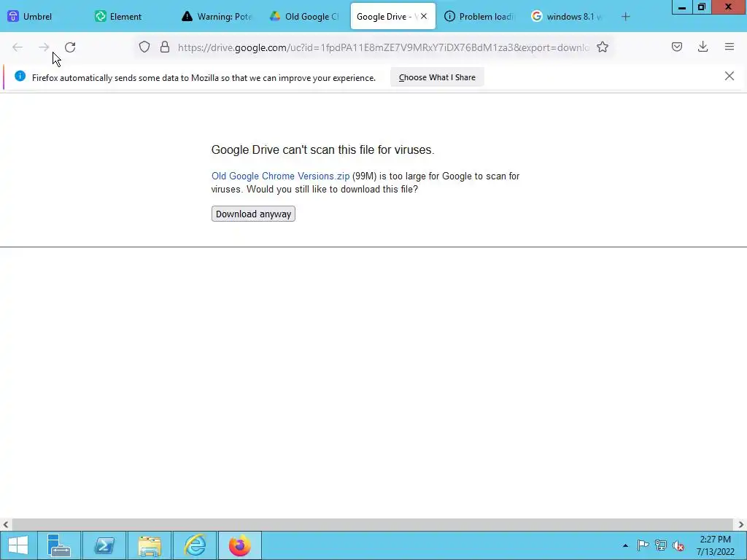Open the taskbar clock and date
The image size is (747, 560).
pos(715,545)
